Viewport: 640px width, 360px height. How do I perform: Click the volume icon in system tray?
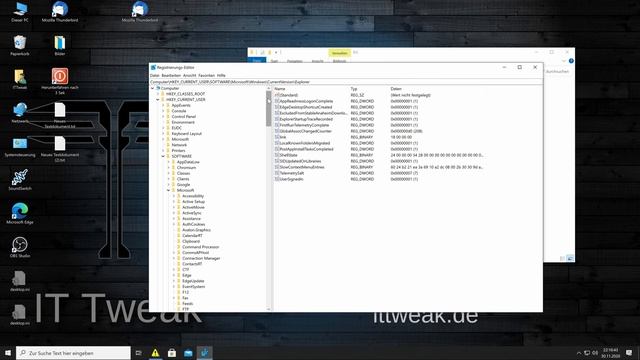(x=595, y=353)
